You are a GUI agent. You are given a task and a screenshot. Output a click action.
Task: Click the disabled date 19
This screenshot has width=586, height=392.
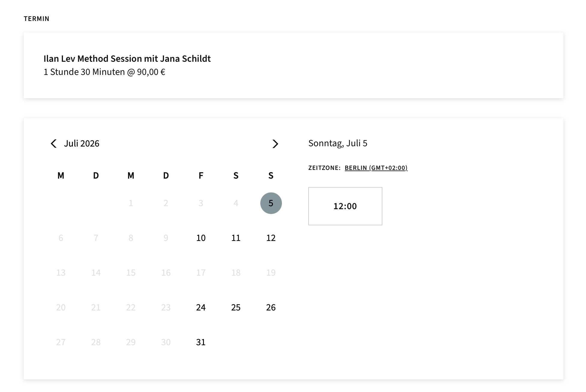tap(271, 273)
